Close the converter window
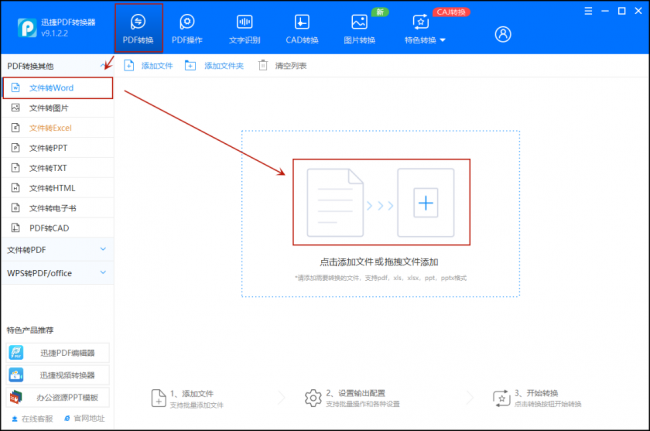Screen dimensions: 650x431 (x=638, y=11)
